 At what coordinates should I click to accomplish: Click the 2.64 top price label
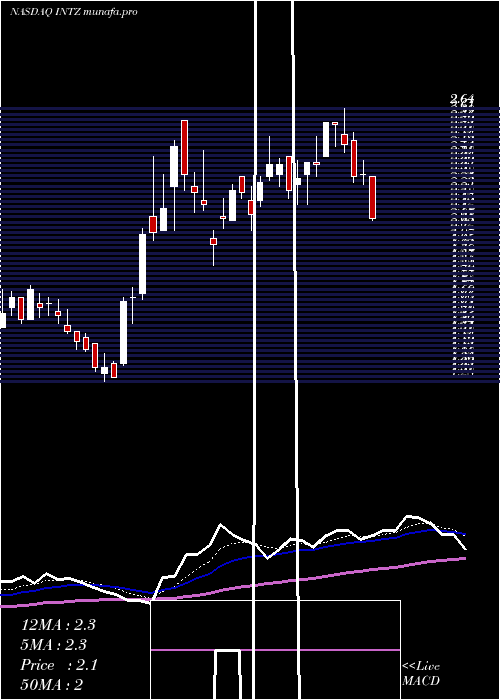point(462,98)
